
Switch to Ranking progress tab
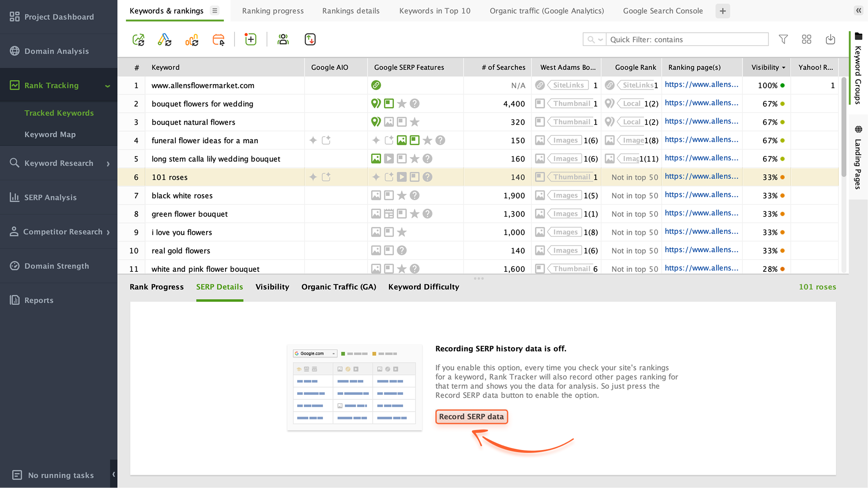pos(273,11)
